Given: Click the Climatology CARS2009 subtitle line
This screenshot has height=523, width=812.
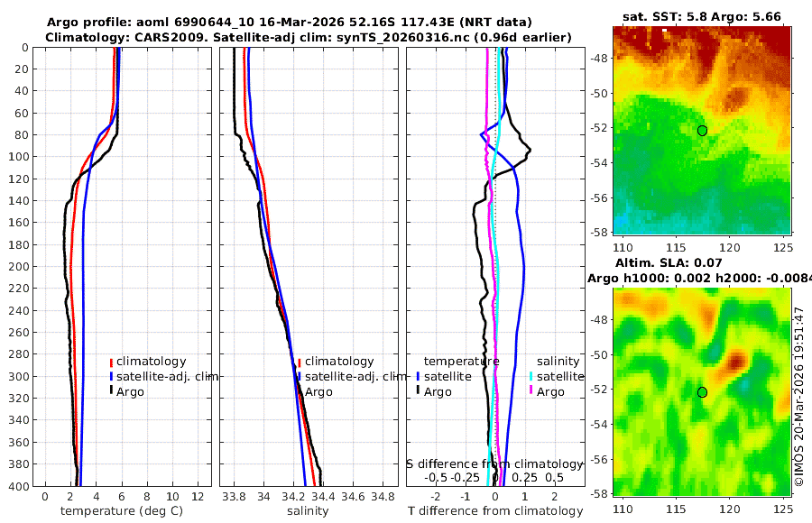Looking at the screenshot, I should tap(309, 37).
